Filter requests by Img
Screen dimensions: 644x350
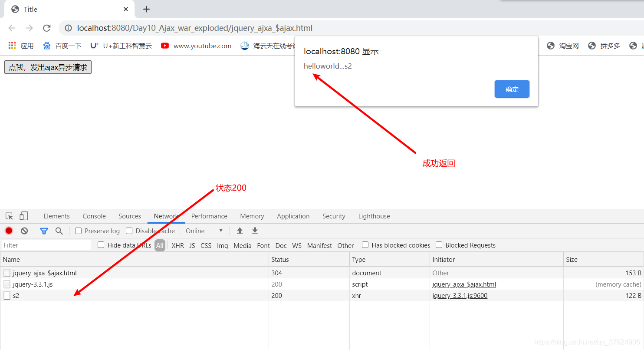[x=223, y=245]
